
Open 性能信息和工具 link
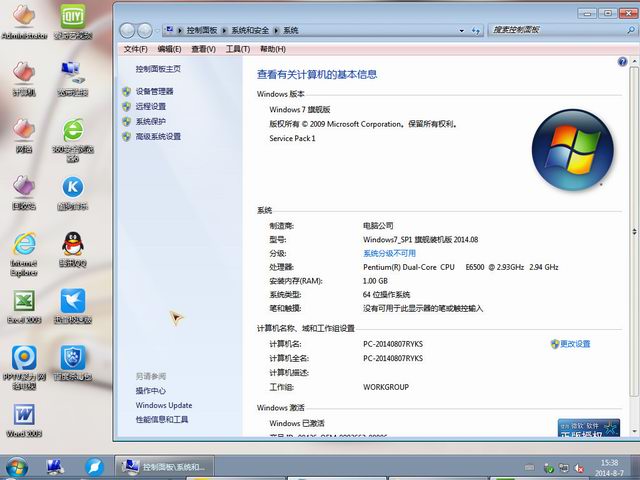click(x=162, y=420)
